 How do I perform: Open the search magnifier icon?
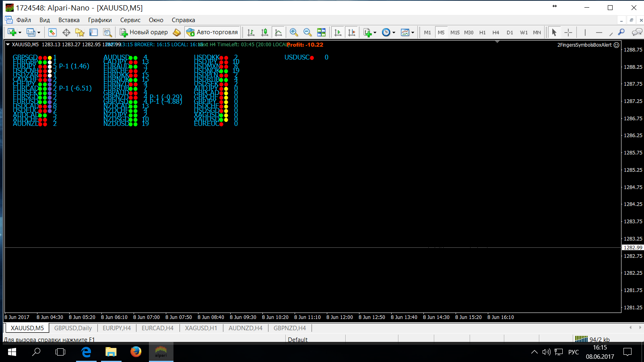(621, 32)
